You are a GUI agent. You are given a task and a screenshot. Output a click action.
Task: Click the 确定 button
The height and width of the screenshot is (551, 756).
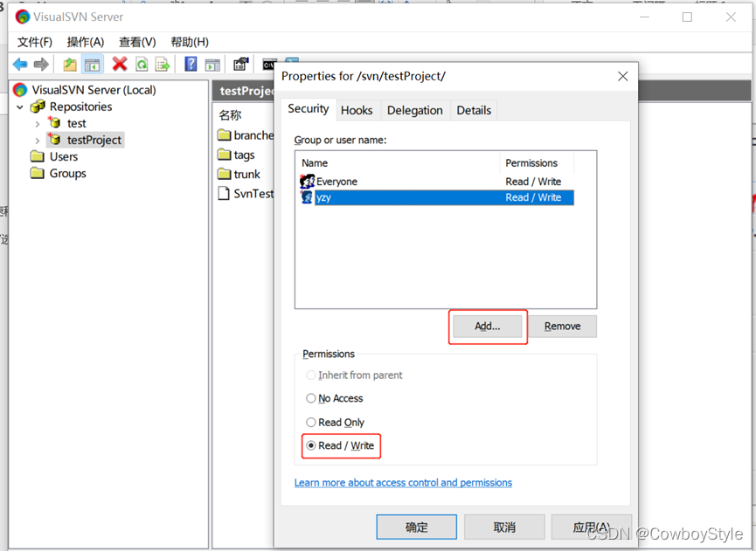coord(417,527)
